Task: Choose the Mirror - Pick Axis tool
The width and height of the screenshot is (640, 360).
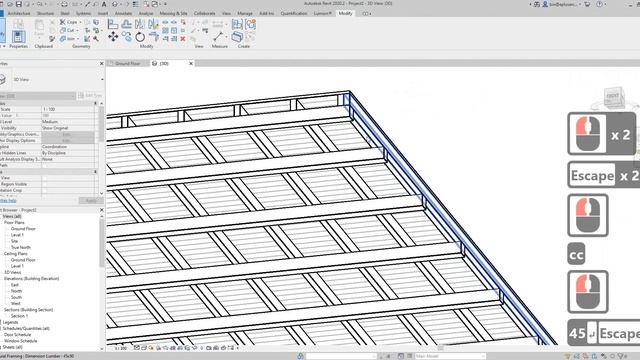Action: (140, 24)
